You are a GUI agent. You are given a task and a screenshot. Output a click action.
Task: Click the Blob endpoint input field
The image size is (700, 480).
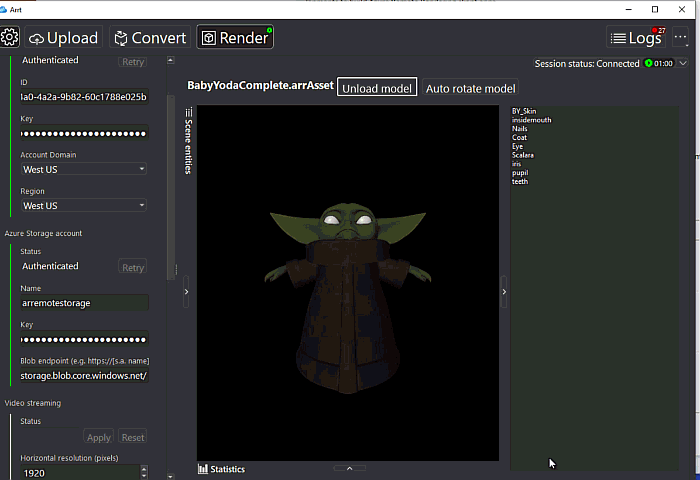pyautogui.click(x=84, y=375)
